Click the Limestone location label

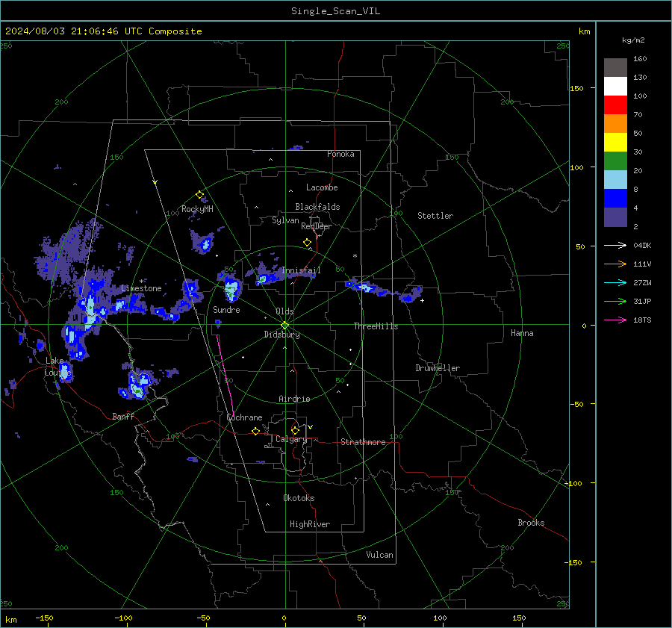[141, 288]
